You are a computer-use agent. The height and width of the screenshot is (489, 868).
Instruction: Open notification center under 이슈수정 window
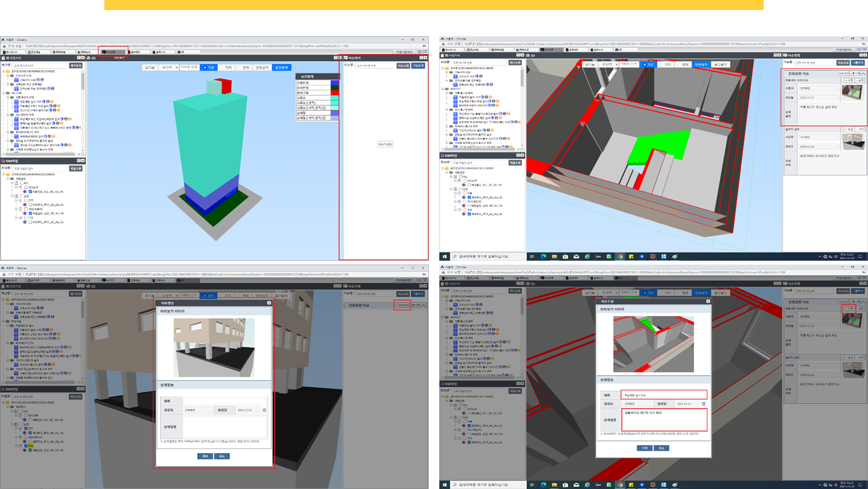[x=861, y=485]
